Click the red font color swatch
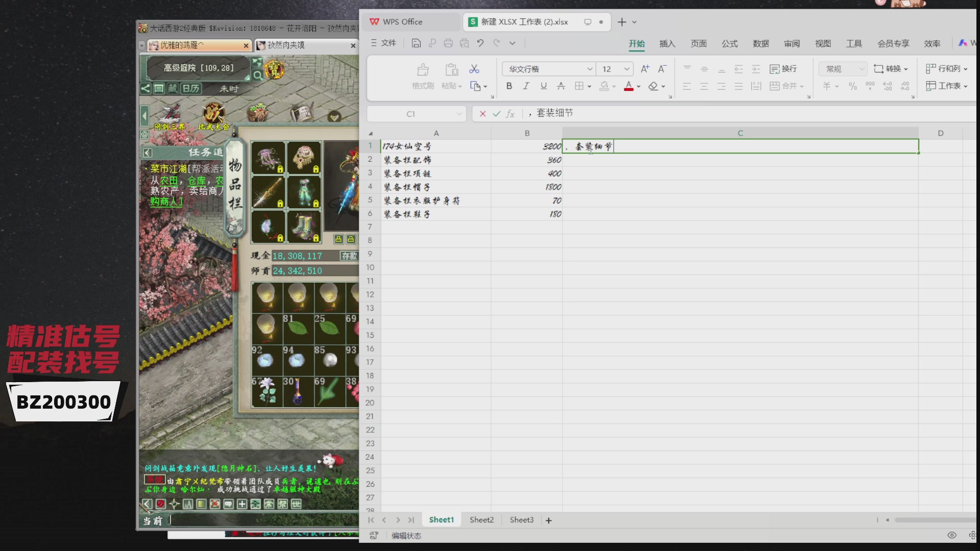The width and height of the screenshot is (980, 551). point(629,86)
